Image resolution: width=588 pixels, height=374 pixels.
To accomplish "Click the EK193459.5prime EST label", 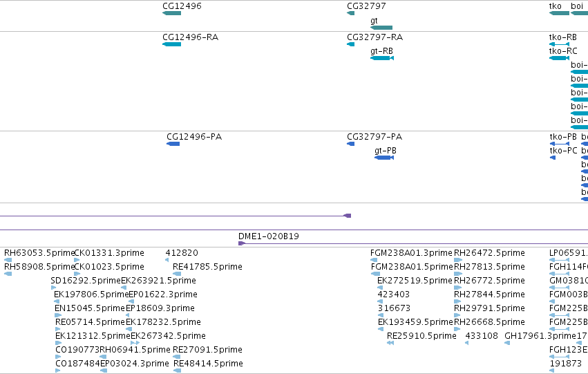I will 415,322.
